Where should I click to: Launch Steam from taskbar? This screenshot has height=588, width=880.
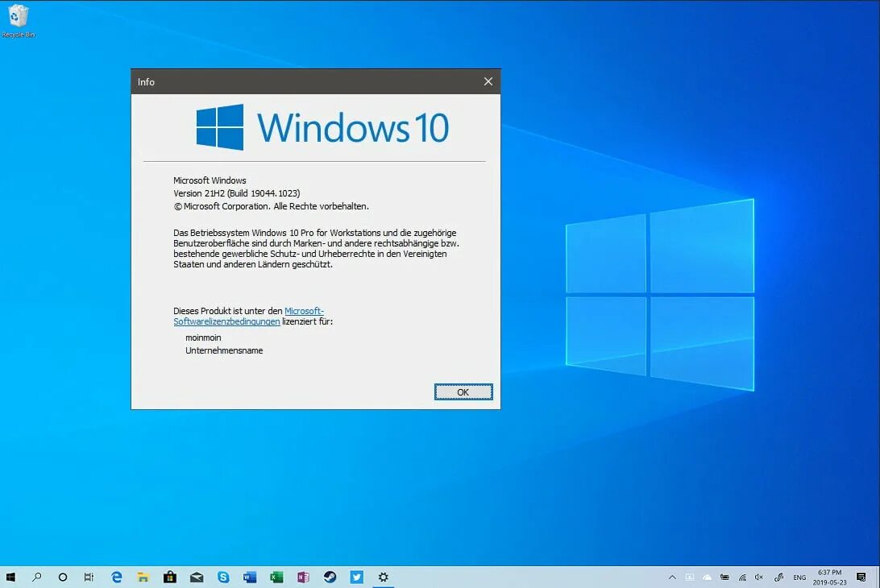pos(330,577)
